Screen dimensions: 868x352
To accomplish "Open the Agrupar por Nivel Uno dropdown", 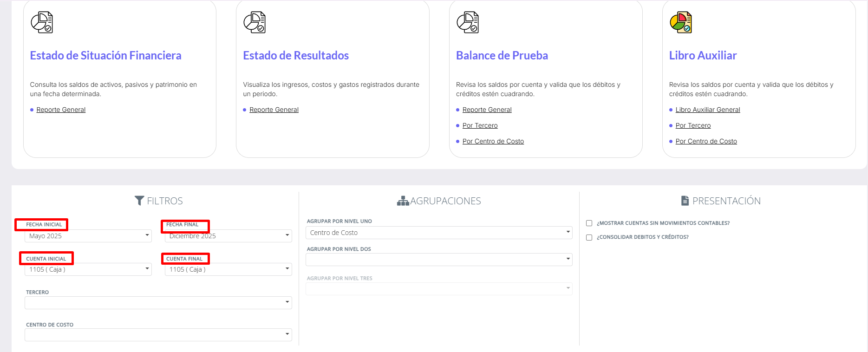I will pos(438,233).
